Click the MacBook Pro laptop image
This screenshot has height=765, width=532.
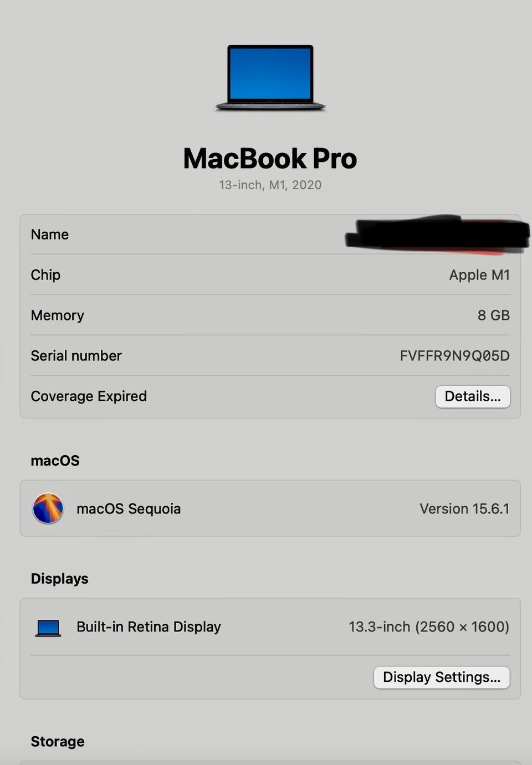click(270, 78)
